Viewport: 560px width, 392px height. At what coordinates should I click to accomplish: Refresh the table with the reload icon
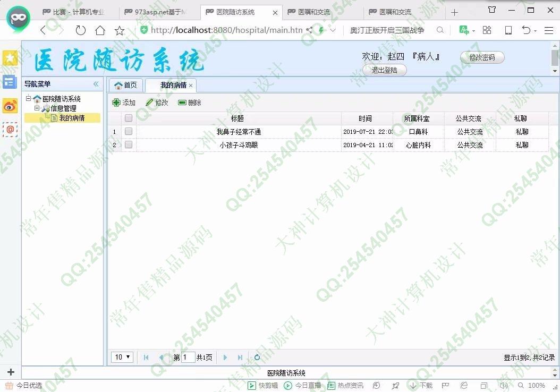[257, 357]
